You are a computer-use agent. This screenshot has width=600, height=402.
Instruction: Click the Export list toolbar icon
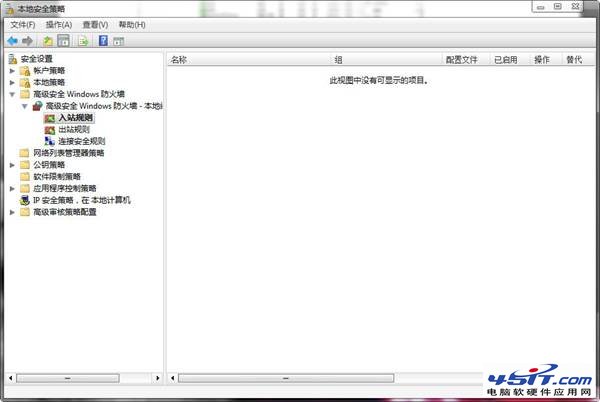[83, 41]
